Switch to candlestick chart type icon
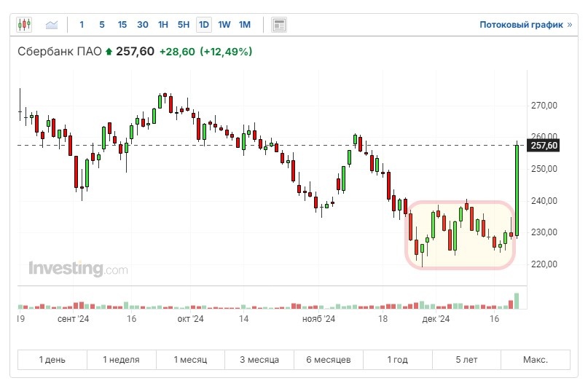The height and width of the screenshot is (386, 588). pyautogui.click(x=24, y=25)
